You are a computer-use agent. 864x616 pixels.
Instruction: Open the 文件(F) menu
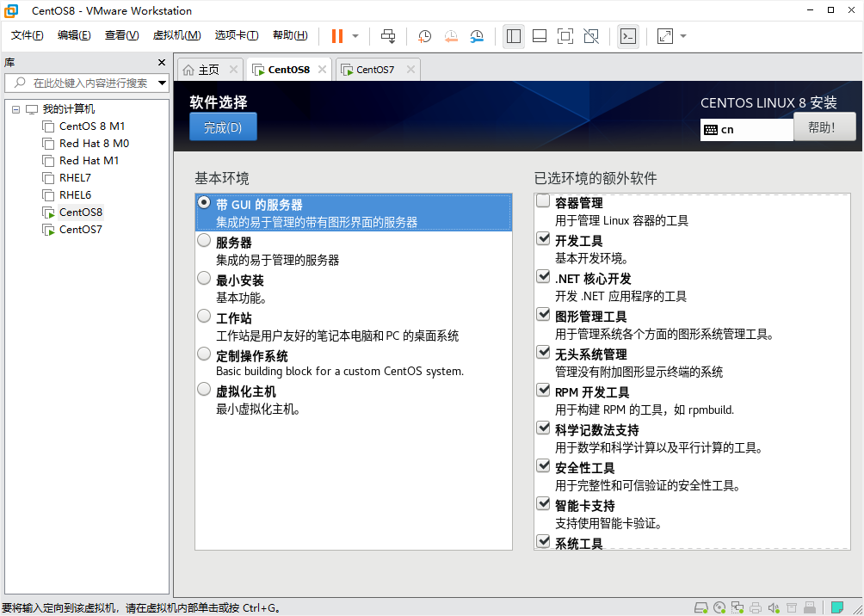(28, 36)
